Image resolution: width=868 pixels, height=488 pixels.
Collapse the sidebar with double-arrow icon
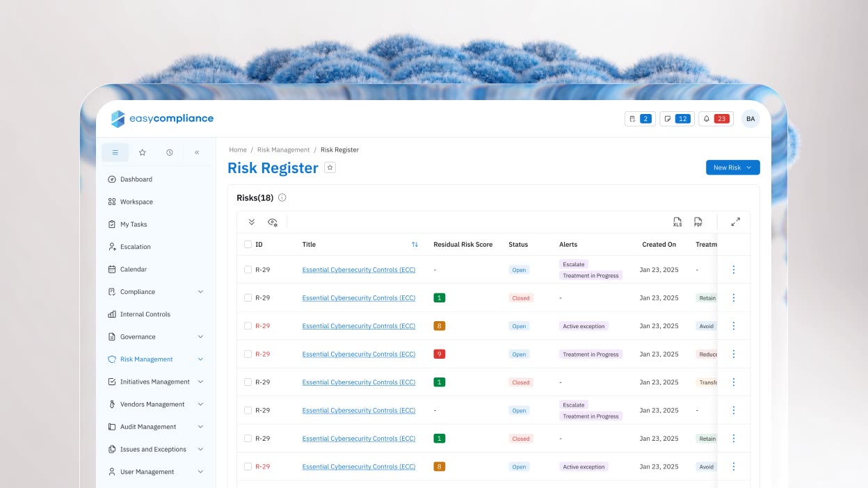point(197,152)
